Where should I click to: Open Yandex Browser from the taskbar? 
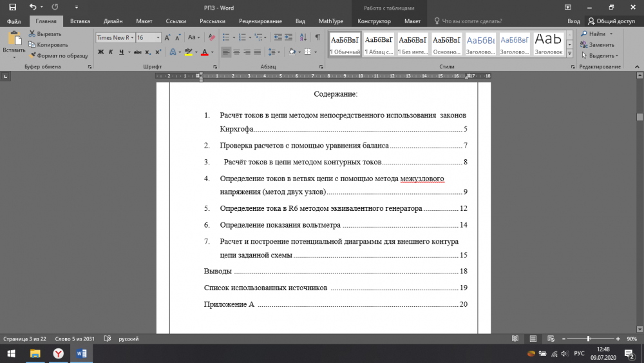click(x=57, y=353)
